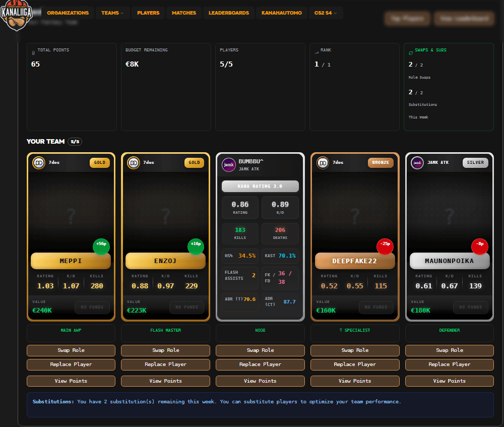This screenshot has width=504, height=427.
Task: Click the 7dos team logo on Deepfake22 card
Action: pyautogui.click(x=323, y=163)
